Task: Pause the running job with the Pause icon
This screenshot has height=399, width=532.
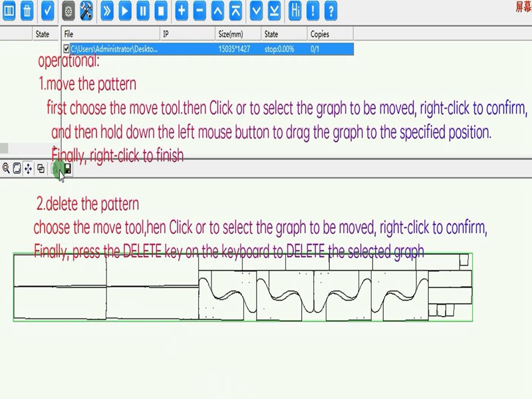Action: click(x=142, y=9)
